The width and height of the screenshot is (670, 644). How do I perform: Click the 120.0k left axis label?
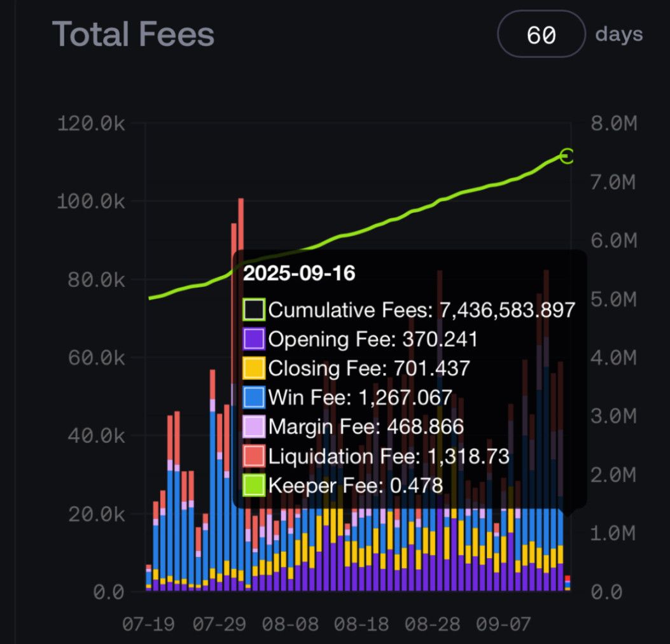click(92, 123)
